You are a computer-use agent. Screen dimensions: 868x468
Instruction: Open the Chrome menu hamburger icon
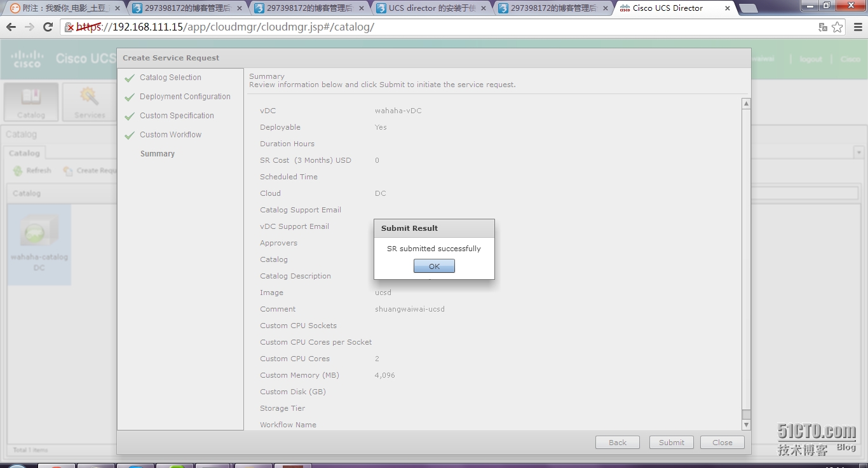[x=858, y=27]
